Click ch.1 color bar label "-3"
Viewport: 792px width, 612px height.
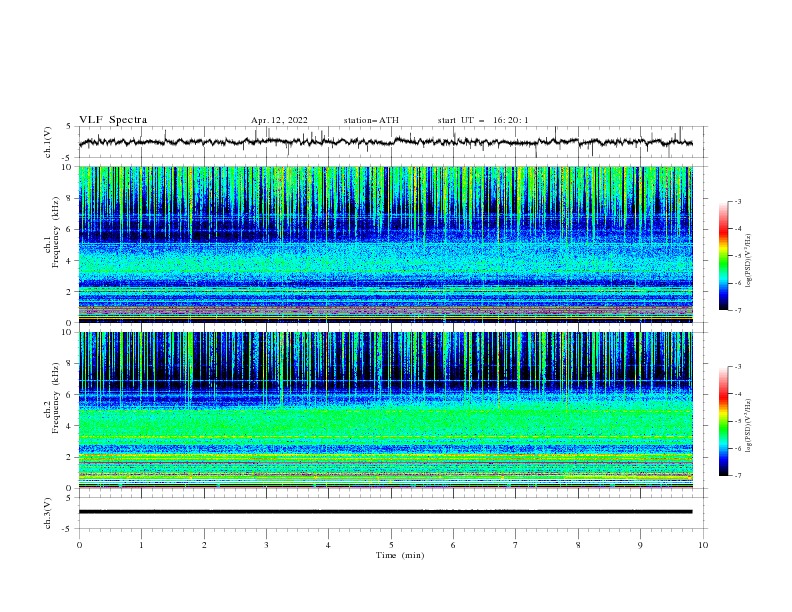[x=738, y=201]
